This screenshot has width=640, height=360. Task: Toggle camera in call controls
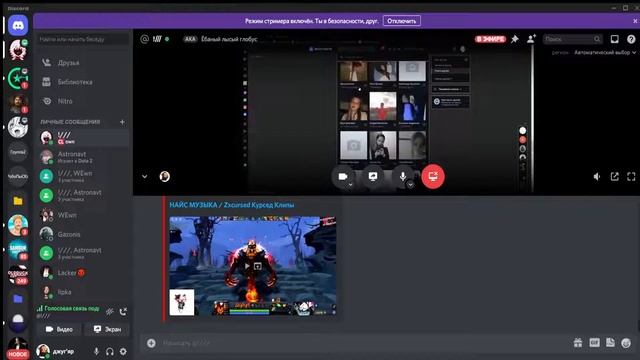pyautogui.click(x=343, y=176)
